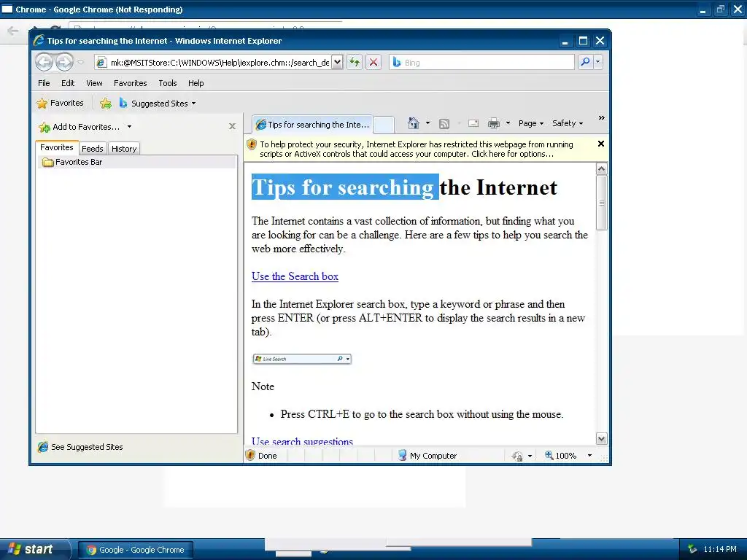Screen dimensions: 747x560
Task: Go back using the IE Back arrow
Action: (44, 62)
